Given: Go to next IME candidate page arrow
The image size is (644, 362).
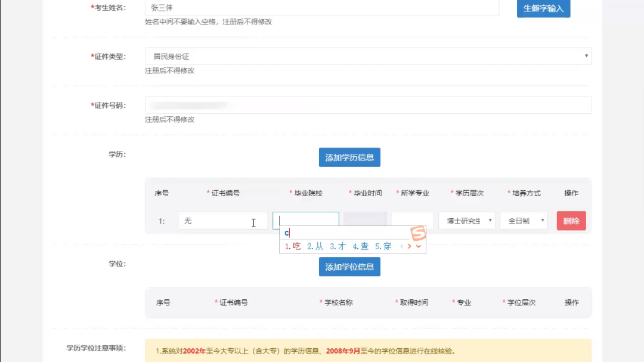Looking at the screenshot, I should (410, 246).
